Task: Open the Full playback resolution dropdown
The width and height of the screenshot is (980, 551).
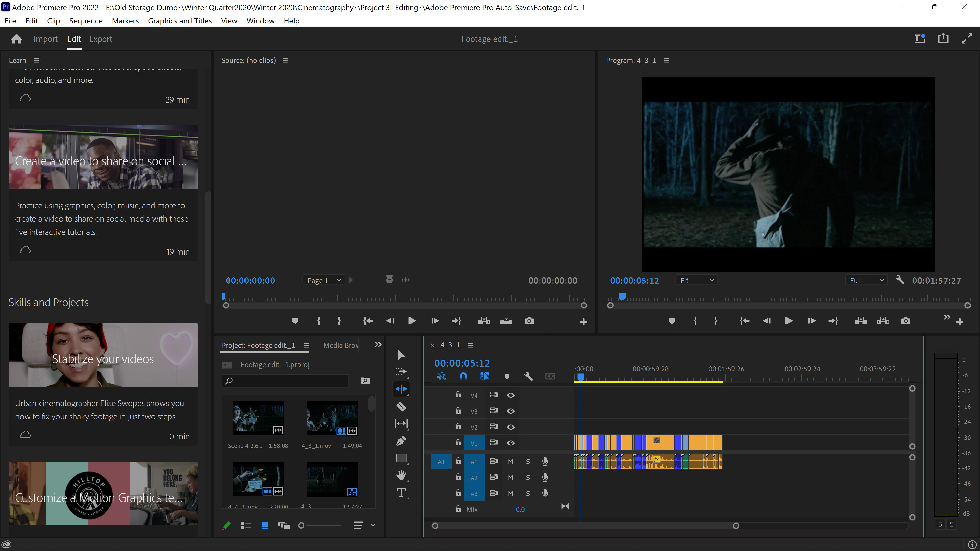Action: point(866,280)
